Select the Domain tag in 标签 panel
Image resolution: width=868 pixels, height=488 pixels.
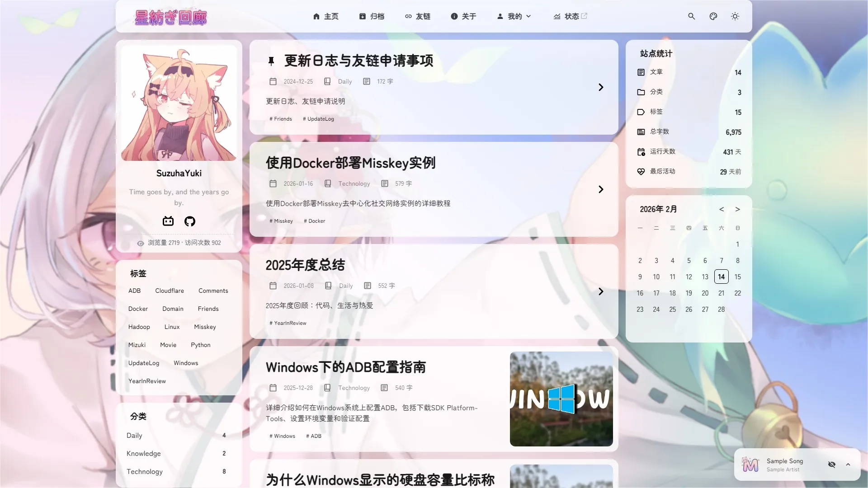point(173,309)
